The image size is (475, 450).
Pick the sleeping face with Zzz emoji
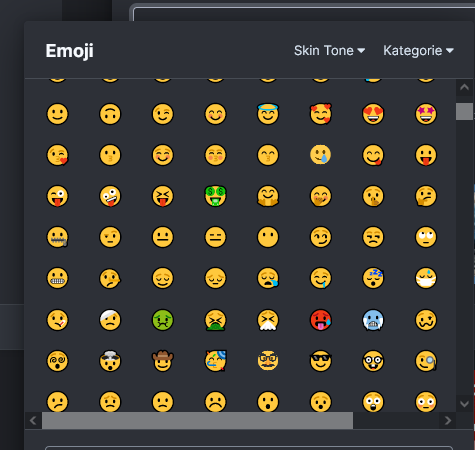click(x=373, y=278)
